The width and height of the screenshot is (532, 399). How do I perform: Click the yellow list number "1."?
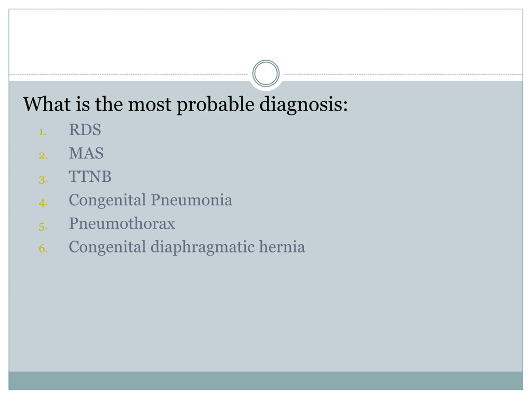43,132
